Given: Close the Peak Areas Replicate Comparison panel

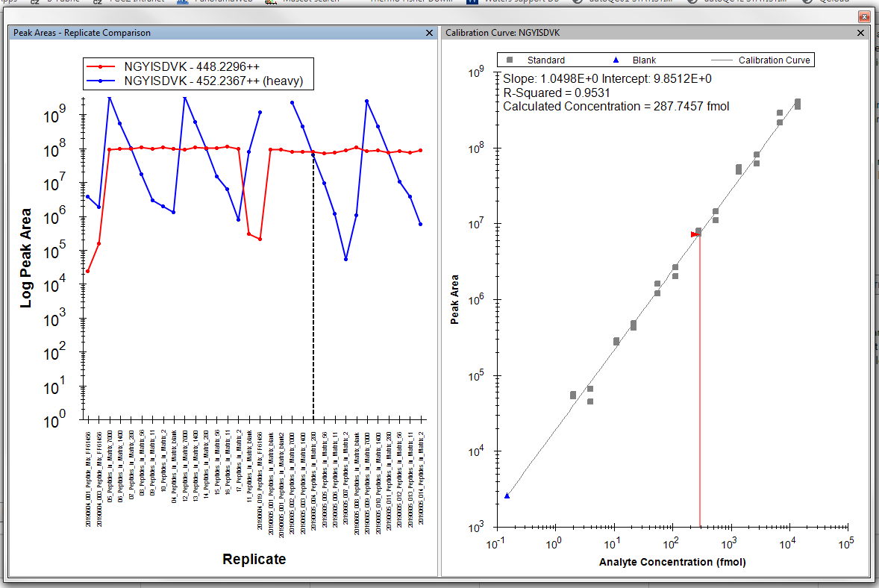Looking at the screenshot, I should [429, 33].
